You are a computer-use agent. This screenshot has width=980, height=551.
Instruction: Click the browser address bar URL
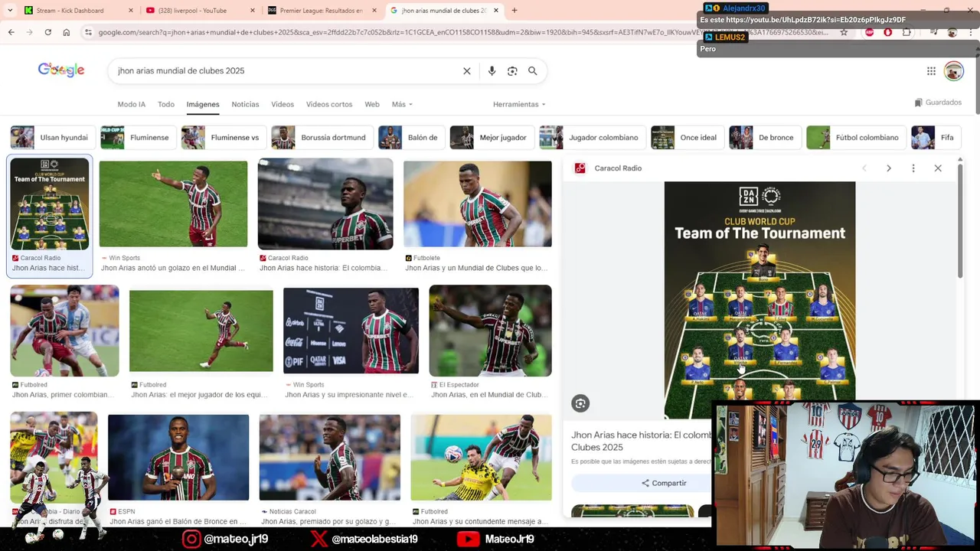tap(463, 32)
